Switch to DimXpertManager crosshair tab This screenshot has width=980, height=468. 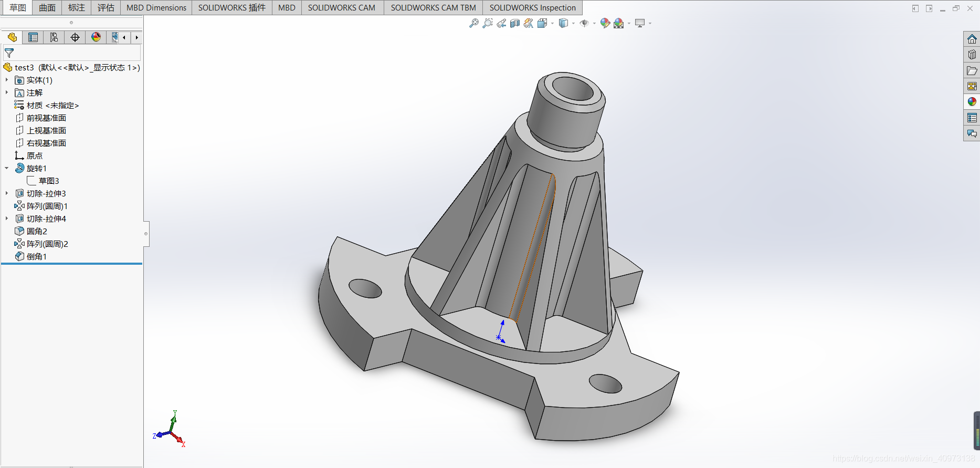tap(75, 37)
